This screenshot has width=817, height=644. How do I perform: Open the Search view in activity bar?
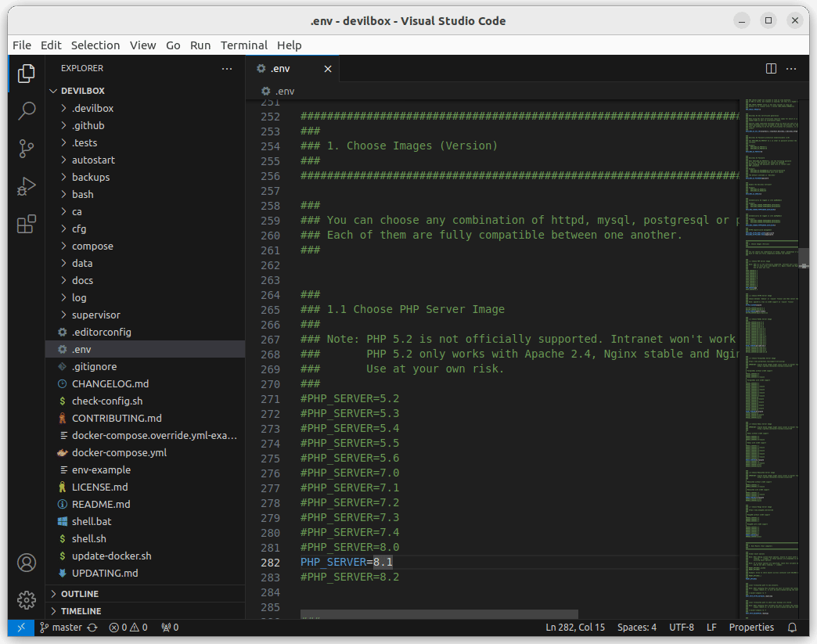pos(27,110)
